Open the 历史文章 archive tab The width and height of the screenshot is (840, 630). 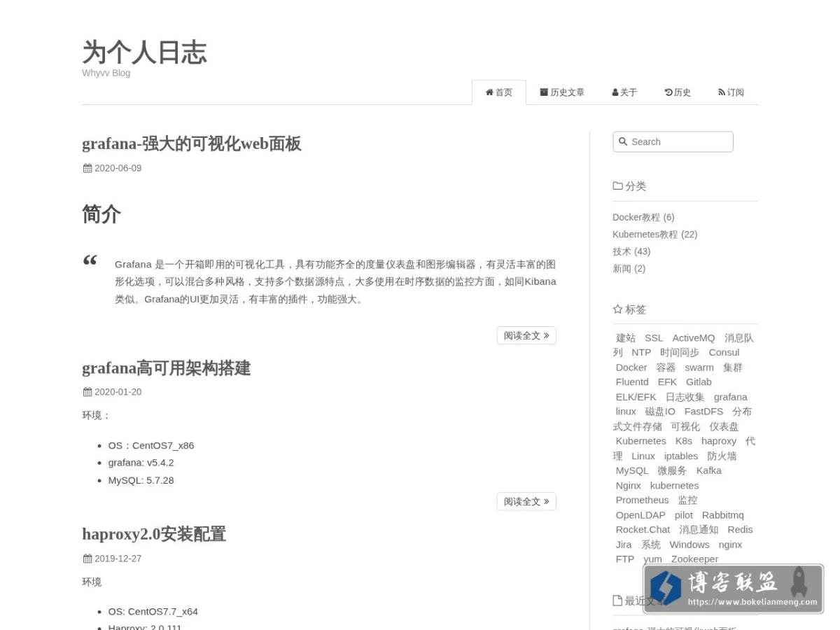(562, 92)
